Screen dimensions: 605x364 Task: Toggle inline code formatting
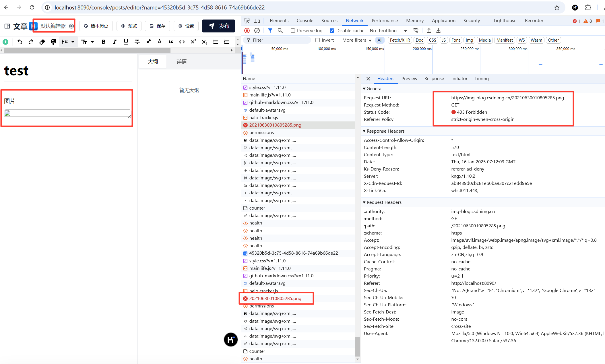tap(182, 42)
